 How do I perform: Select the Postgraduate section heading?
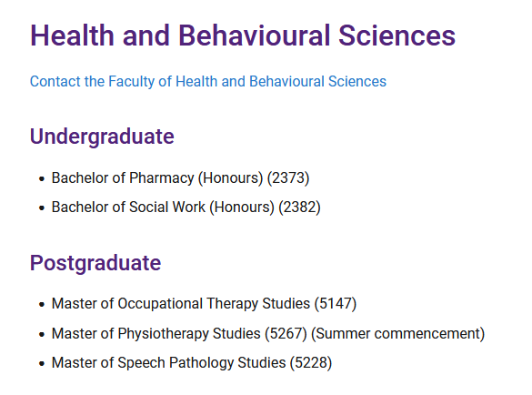(95, 263)
